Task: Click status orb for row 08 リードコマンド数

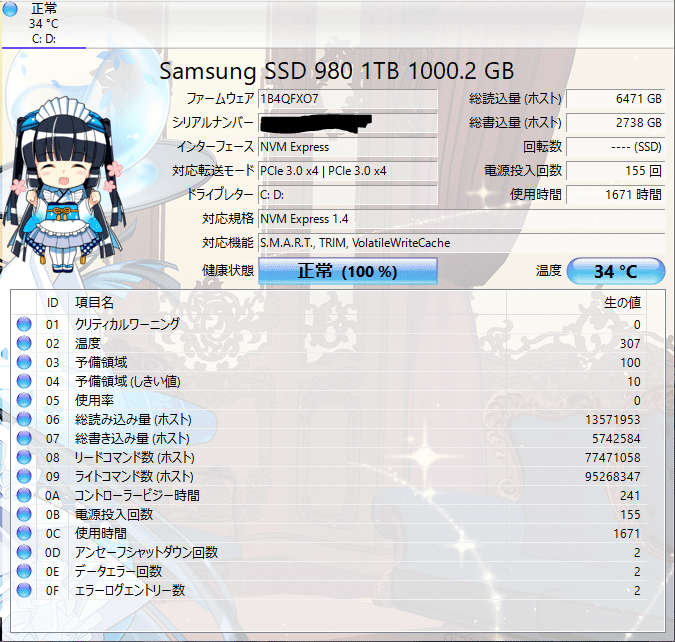Action: click(24, 457)
